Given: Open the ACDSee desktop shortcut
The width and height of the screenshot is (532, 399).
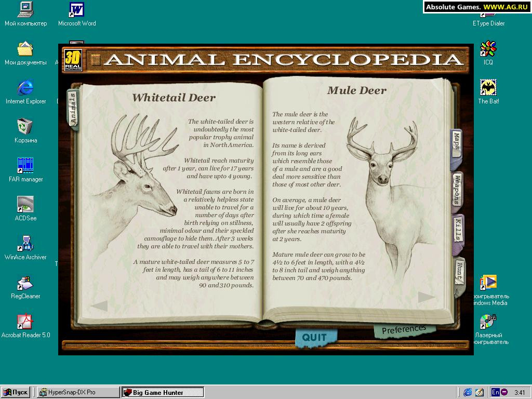Looking at the screenshot, I should pyautogui.click(x=25, y=209).
